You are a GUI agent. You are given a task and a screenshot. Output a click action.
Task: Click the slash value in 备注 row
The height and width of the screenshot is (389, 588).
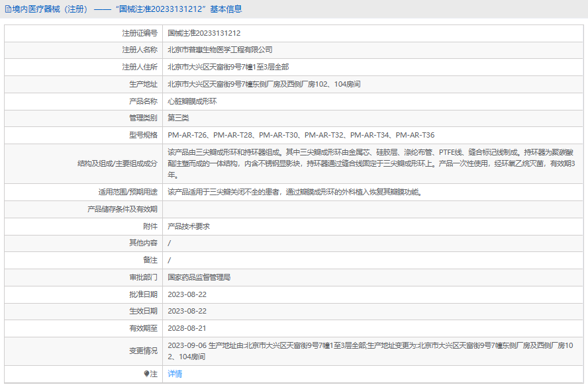tap(169, 261)
